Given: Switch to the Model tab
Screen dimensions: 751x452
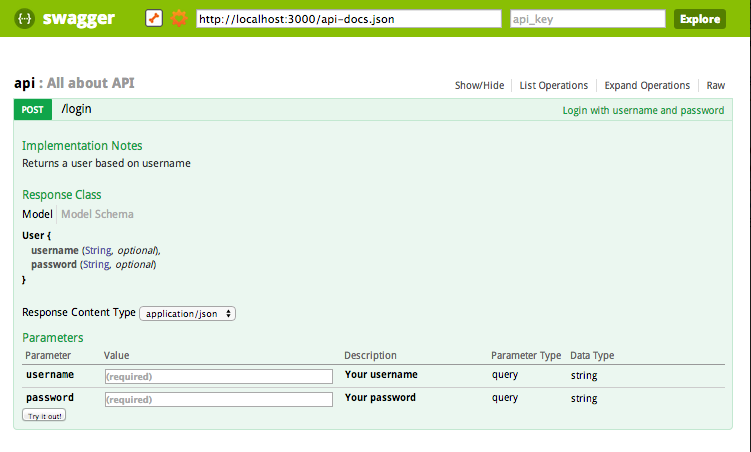Looking at the screenshot, I should [x=37, y=214].
